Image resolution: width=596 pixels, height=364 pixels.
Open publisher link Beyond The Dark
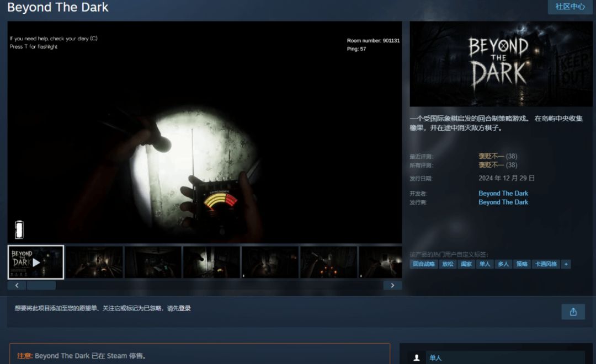click(503, 202)
